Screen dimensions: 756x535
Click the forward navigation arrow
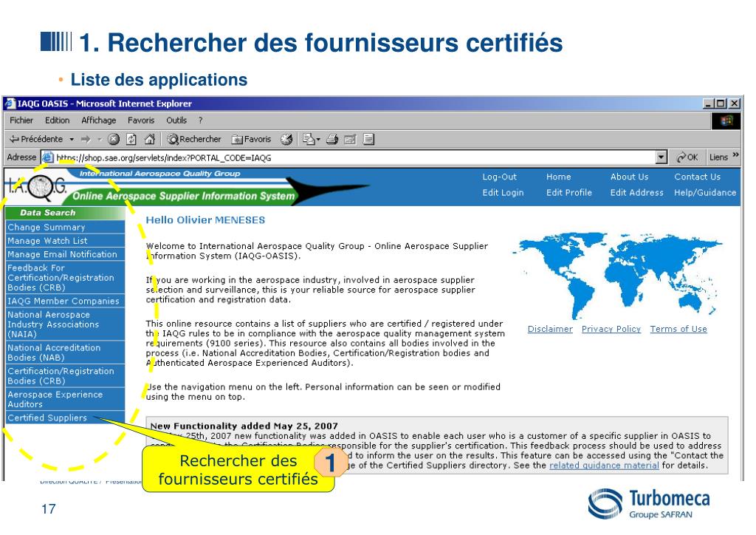[x=86, y=140]
